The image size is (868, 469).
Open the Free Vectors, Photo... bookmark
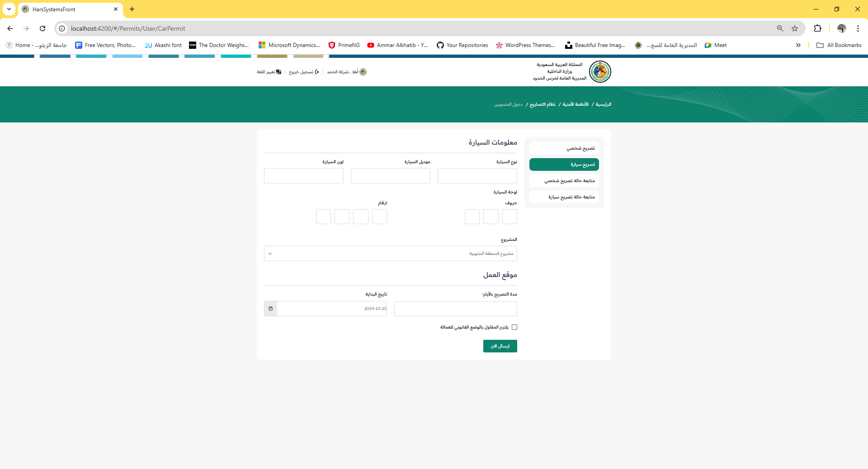(x=105, y=45)
